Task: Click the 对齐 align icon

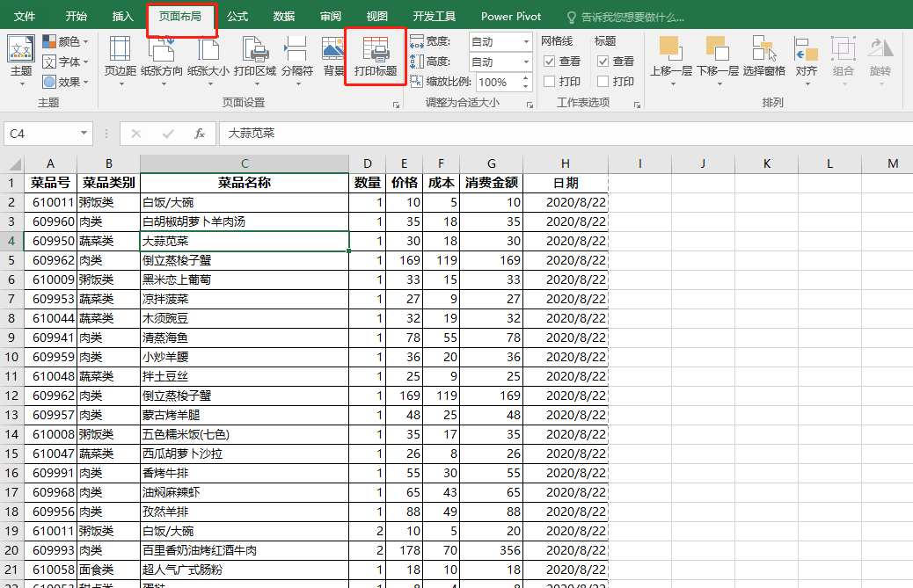Action: point(807,48)
